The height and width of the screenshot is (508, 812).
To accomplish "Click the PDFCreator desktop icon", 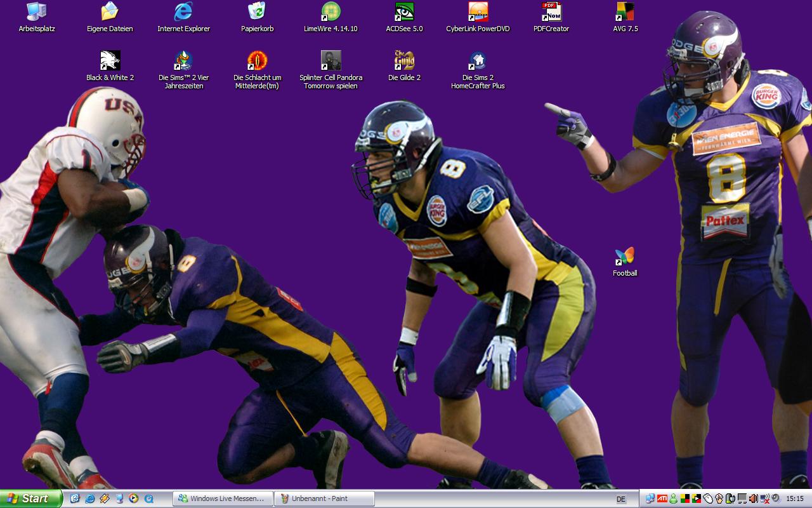I will pyautogui.click(x=551, y=17).
